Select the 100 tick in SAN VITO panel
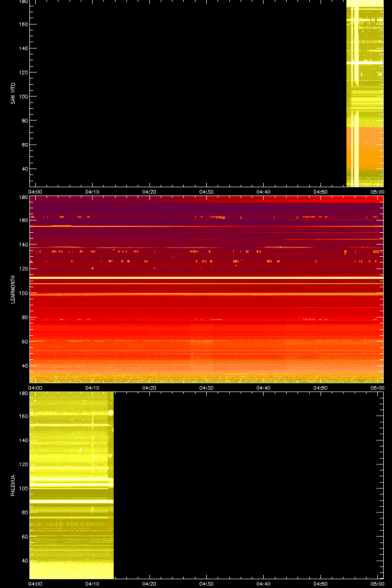 click(x=23, y=97)
